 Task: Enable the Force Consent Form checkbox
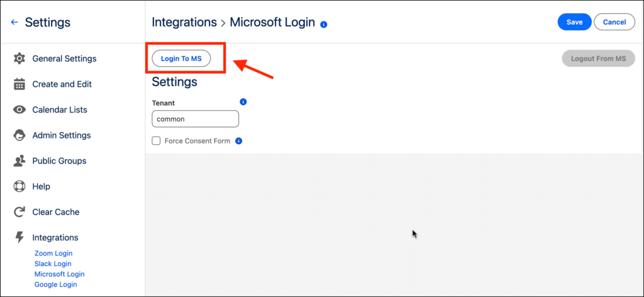(x=157, y=141)
